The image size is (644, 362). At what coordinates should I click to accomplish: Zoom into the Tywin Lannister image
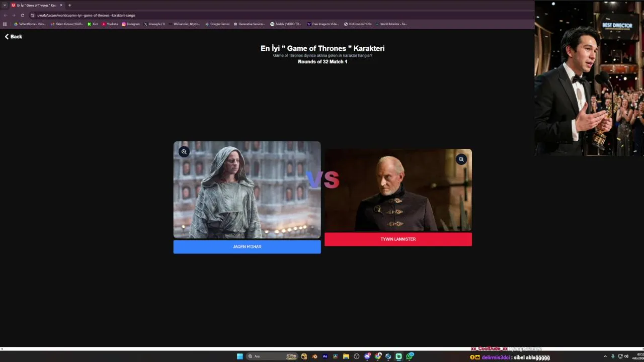tap(461, 159)
